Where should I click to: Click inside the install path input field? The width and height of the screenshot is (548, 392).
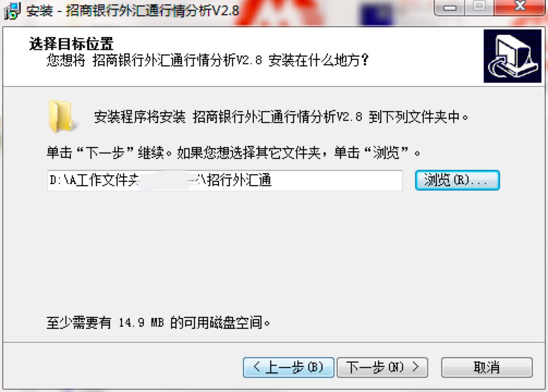click(225, 180)
